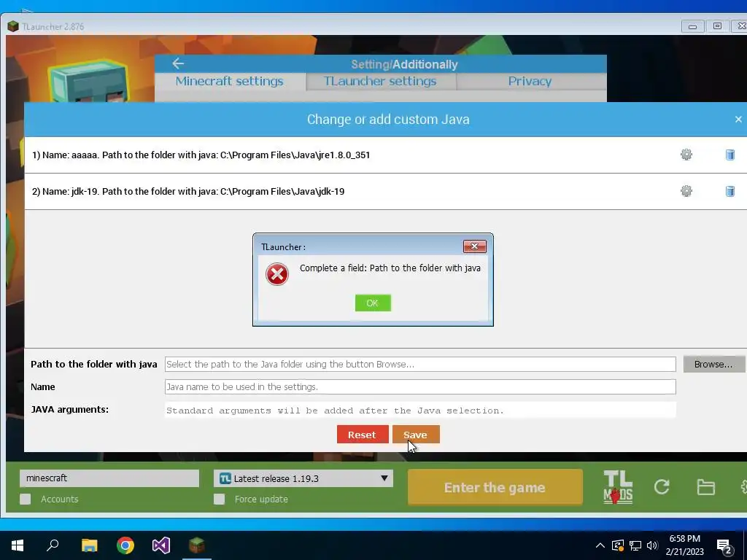Enable the Force update checkbox
This screenshot has height=560, width=747.
219,499
